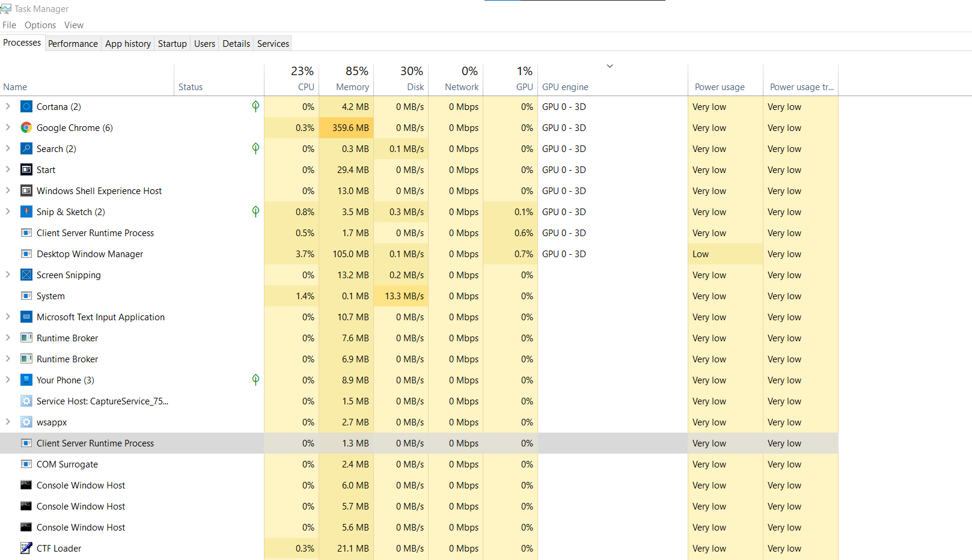Switch to the Details tab
This screenshot has width=972, height=560.
coord(236,44)
